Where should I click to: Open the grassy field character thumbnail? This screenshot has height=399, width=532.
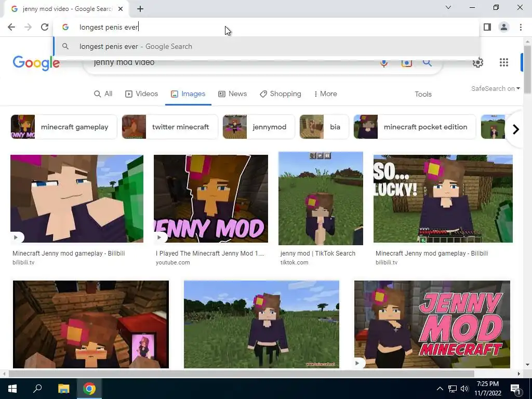coord(261,324)
